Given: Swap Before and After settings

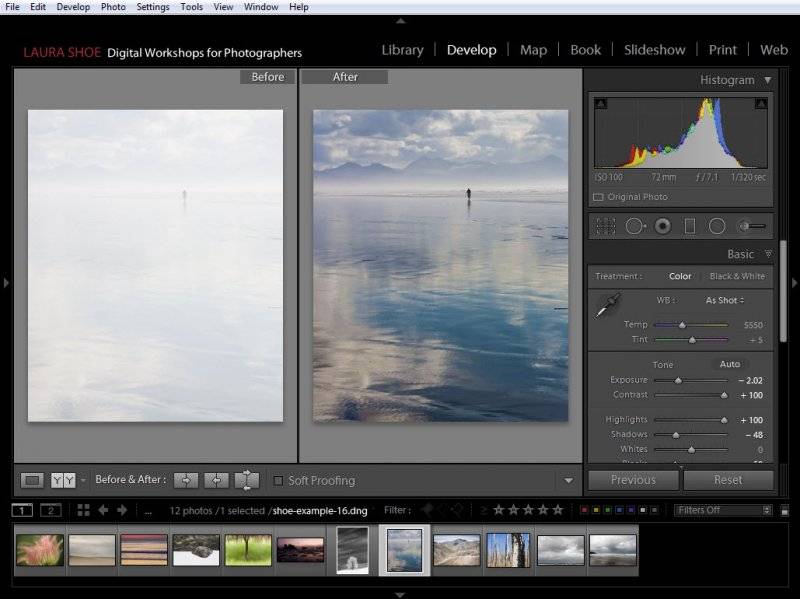Looking at the screenshot, I should pyautogui.click(x=247, y=480).
